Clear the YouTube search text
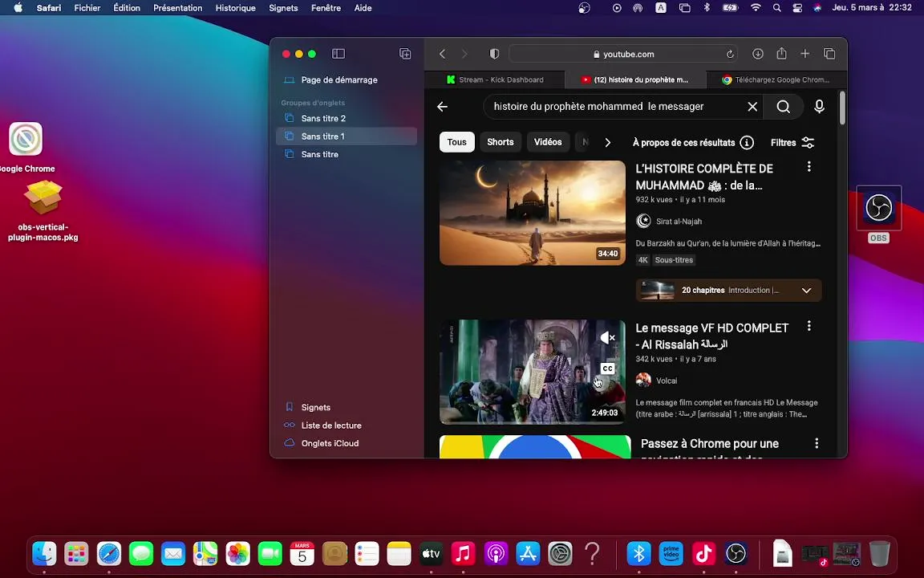 coord(752,106)
